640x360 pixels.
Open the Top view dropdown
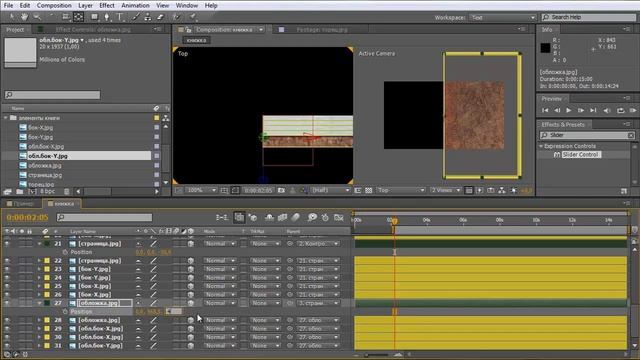point(400,190)
